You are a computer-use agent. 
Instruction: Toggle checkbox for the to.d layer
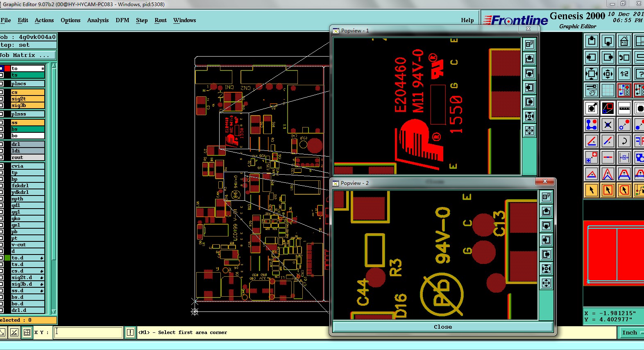pyautogui.click(x=2, y=258)
